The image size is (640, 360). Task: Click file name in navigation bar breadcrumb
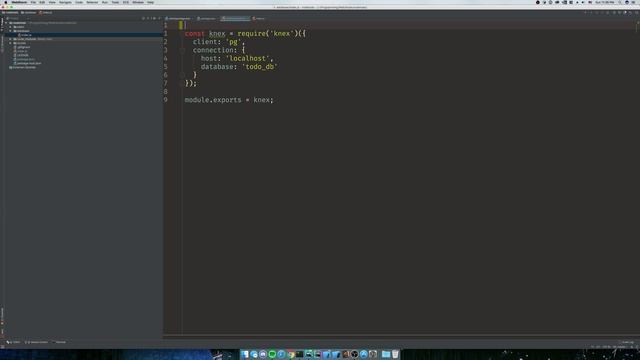point(46,13)
